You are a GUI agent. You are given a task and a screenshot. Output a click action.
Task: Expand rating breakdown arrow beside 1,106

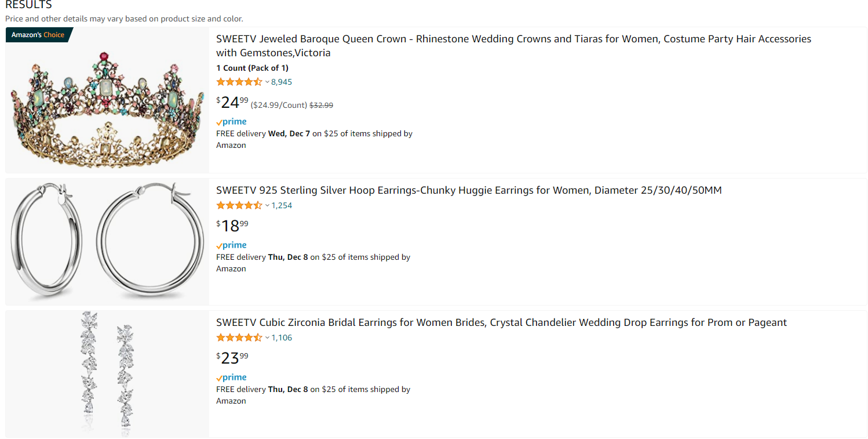[x=267, y=338]
